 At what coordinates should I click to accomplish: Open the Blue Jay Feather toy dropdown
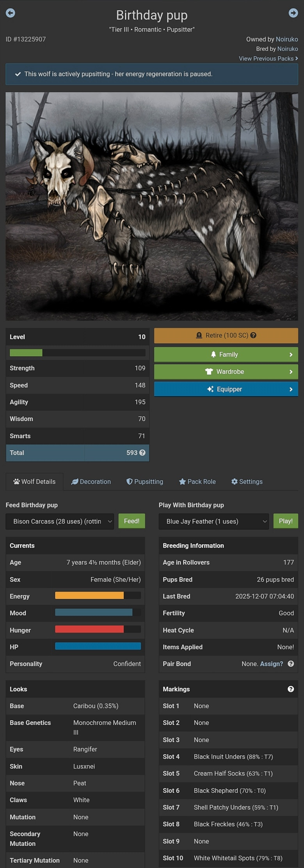click(213, 521)
